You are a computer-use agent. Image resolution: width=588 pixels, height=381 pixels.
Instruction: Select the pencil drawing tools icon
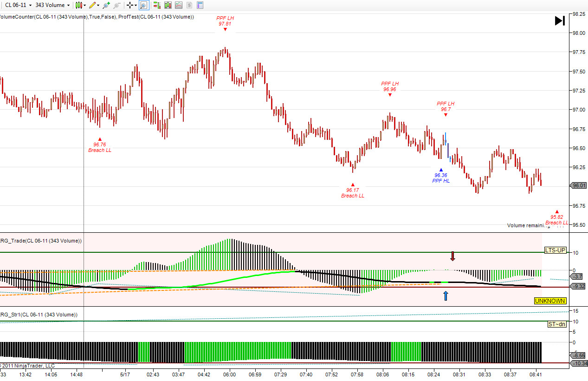click(x=92, y=5)
